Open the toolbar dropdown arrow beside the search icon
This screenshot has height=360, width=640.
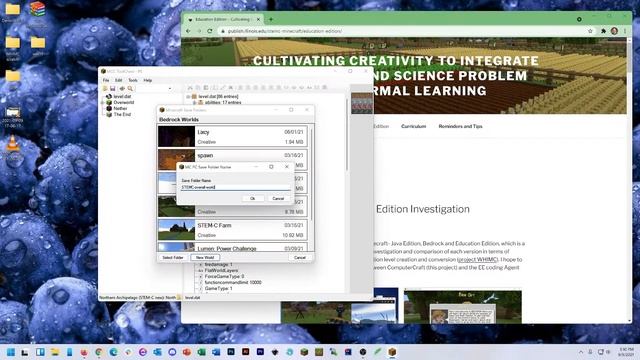(170, 89)
